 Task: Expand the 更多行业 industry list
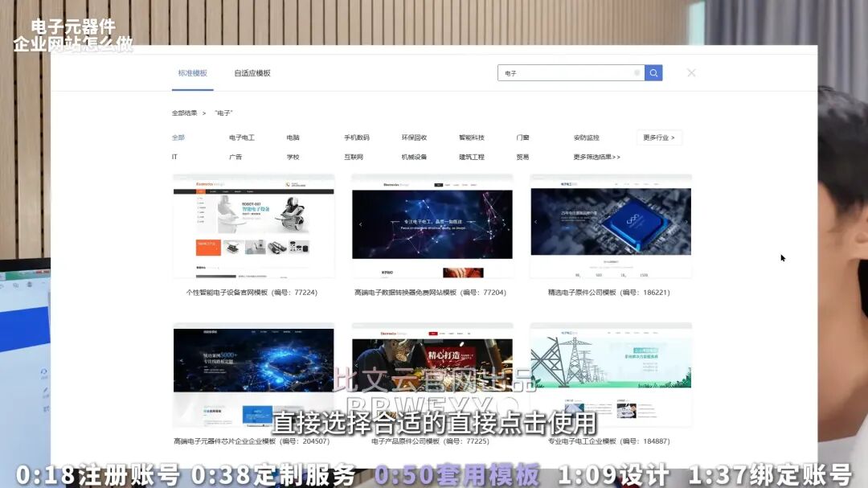[659, 137]
